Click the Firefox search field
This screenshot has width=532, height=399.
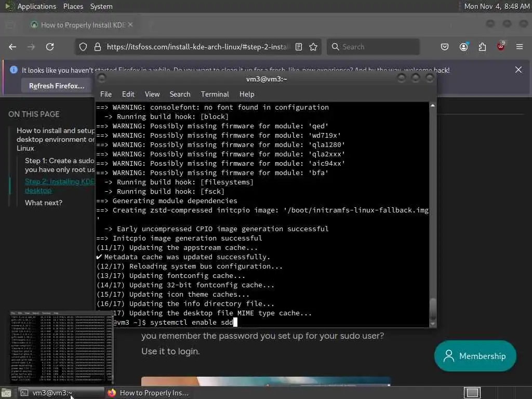373,47
